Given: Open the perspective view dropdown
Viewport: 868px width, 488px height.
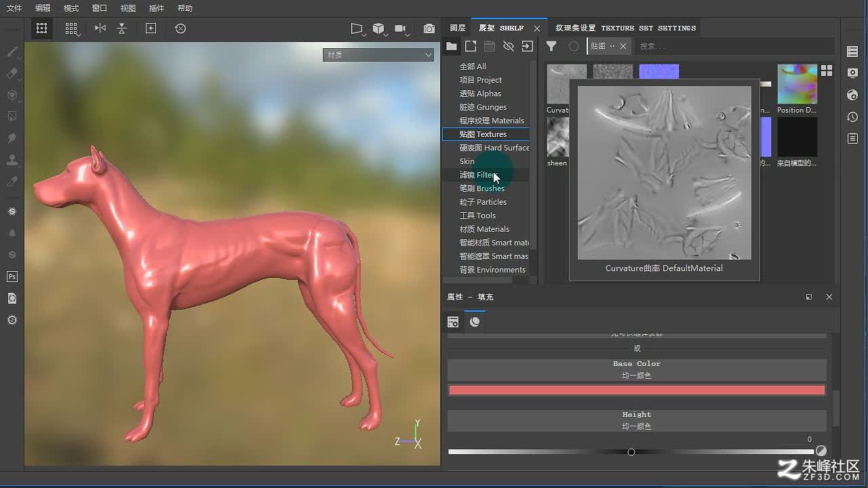Looking at the screenshot, I should point(358,28).
